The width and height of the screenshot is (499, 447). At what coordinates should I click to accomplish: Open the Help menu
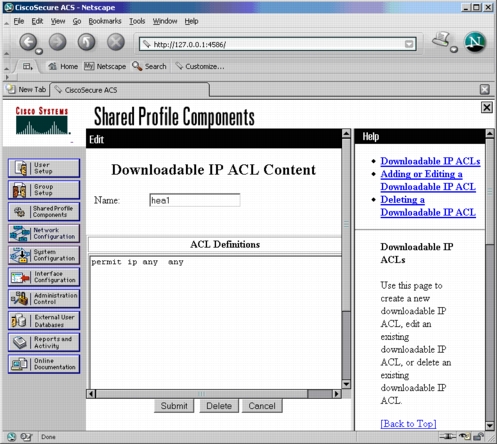click(191, 21)
